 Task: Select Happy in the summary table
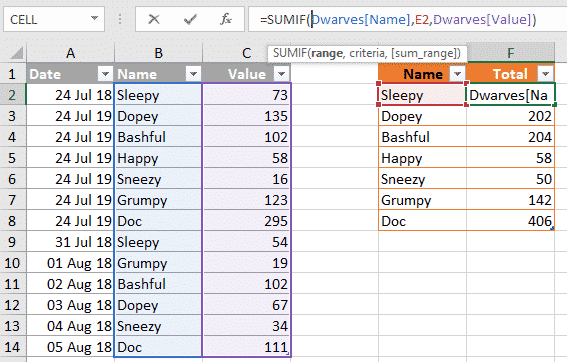pyautogui.click(x=422, y=158)
